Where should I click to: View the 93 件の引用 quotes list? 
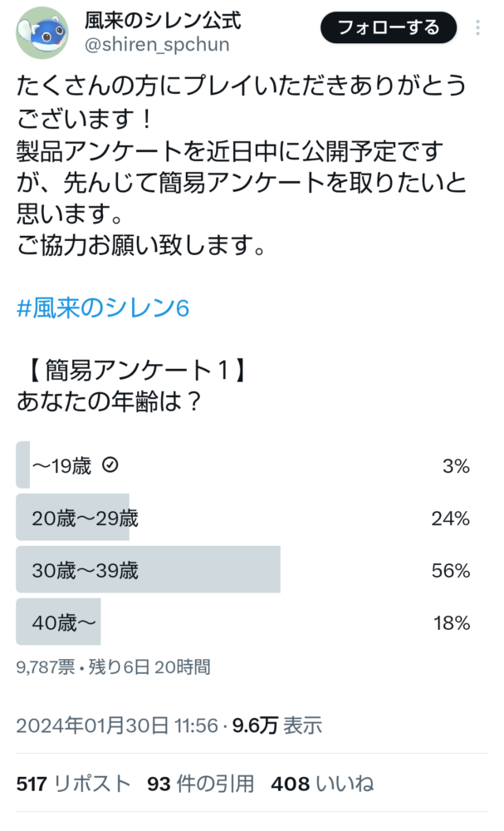[x=201, y=784]
